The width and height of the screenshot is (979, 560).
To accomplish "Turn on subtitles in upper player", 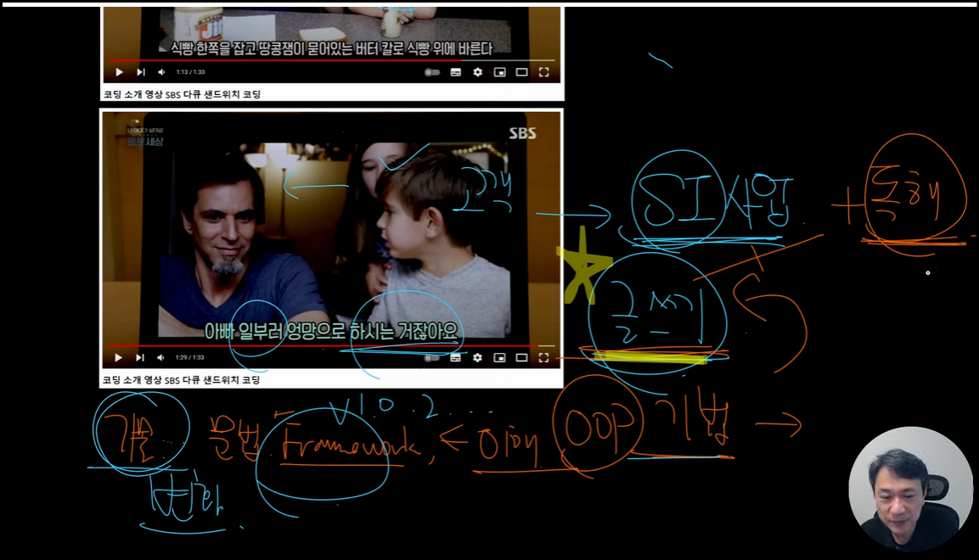I will pyautogui.click(x=456, y=72).
